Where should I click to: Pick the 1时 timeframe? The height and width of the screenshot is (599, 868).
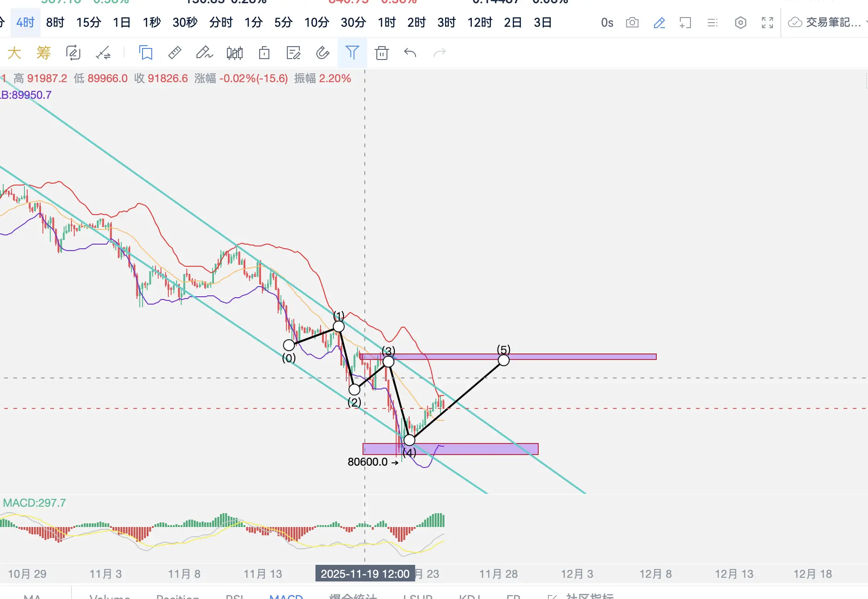387,23
